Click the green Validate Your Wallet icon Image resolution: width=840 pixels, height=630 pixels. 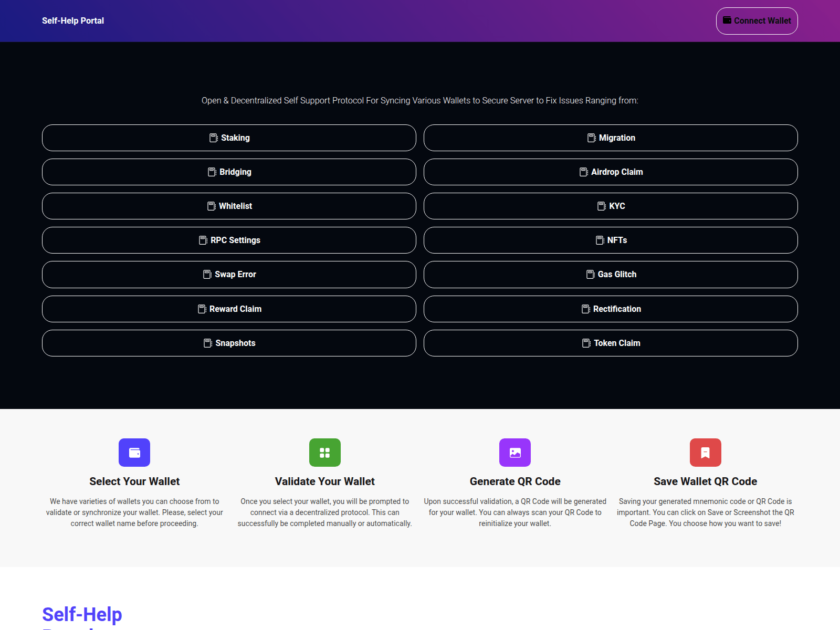click(x=325, y=453)
